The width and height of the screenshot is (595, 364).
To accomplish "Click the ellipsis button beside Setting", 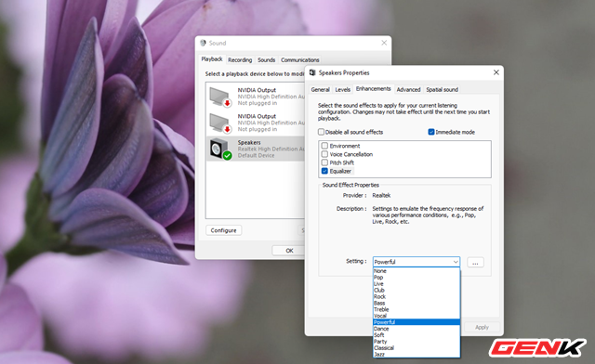I will point(475,262).
